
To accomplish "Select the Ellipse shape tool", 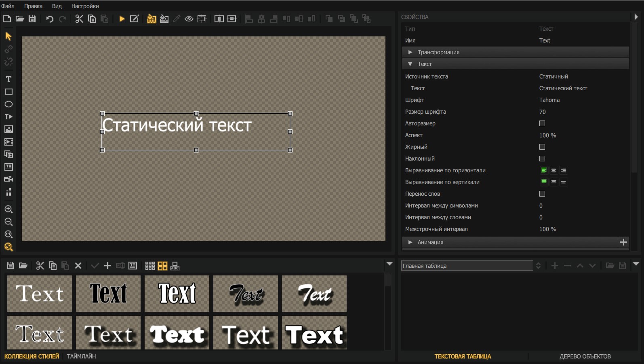I will pyautogui.click(x=8, y=104).
